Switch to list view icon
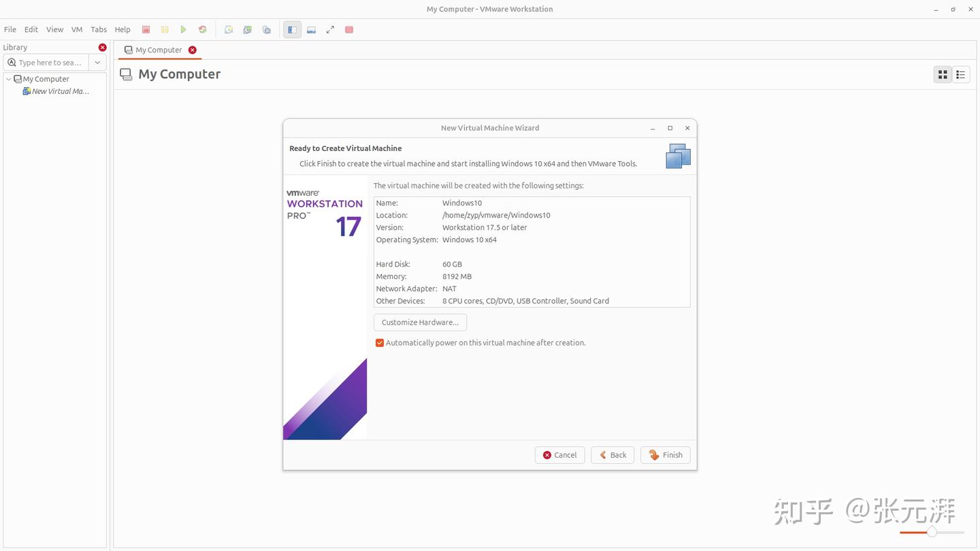The height and width of the screenshot is (551, 980). coord(961,75)
